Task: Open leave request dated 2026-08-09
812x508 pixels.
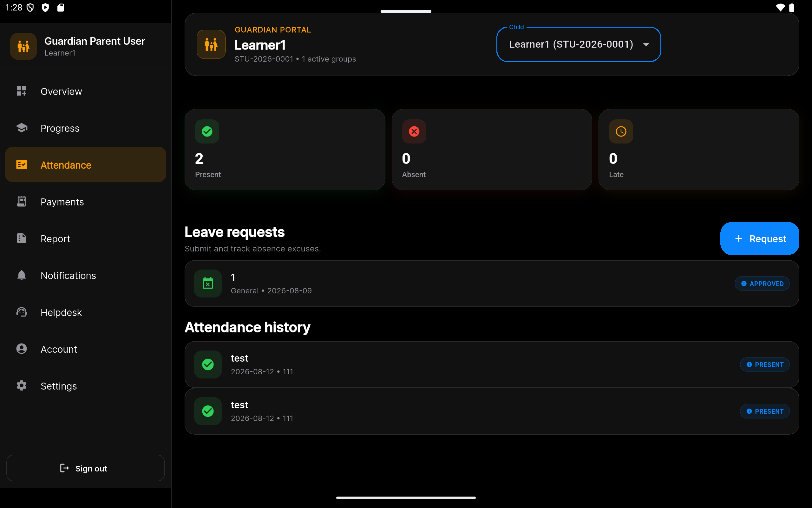Action: point(492,284)
